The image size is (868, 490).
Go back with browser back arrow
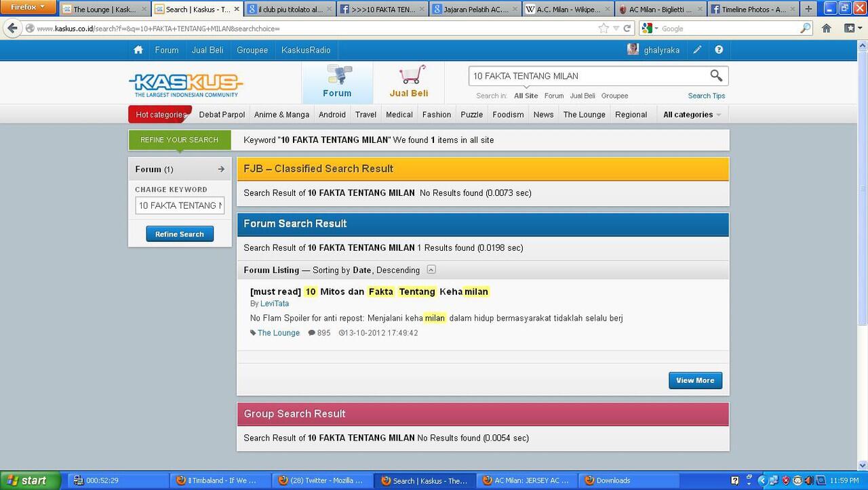point(12,28)
